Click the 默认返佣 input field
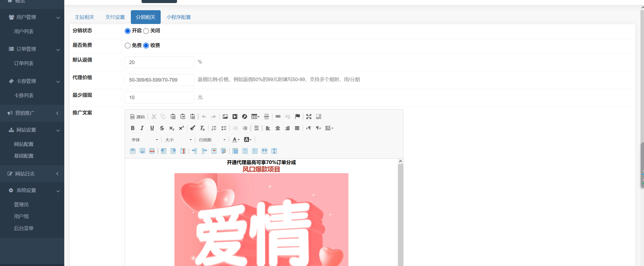644x266 pixels. (159, 62)
